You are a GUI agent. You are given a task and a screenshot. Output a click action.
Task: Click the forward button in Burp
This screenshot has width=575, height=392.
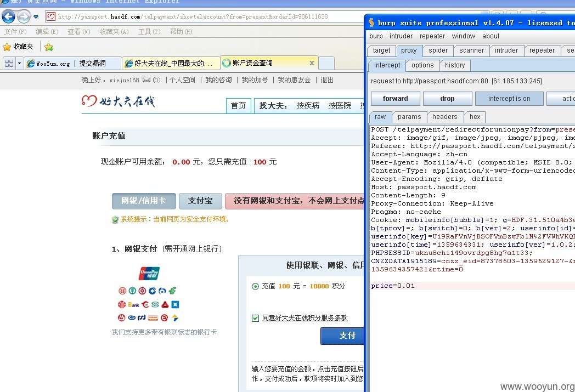pyautogui.click(x=395, y=99)
